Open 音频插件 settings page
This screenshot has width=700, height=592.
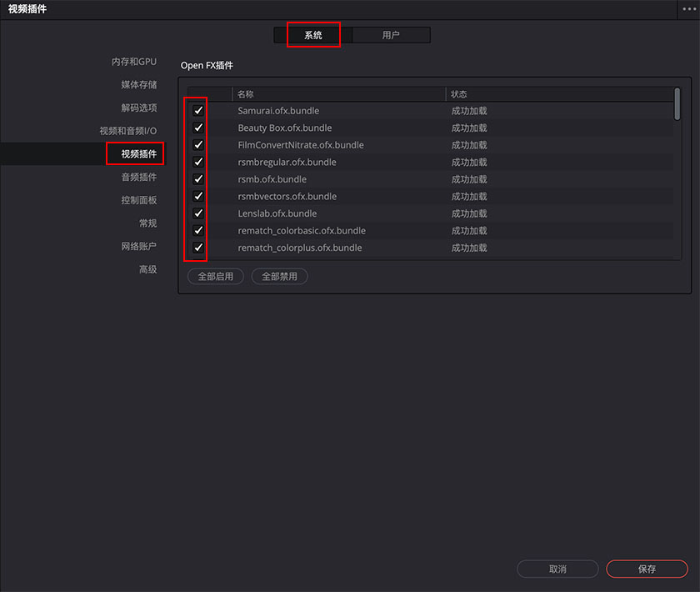point(138,177)
